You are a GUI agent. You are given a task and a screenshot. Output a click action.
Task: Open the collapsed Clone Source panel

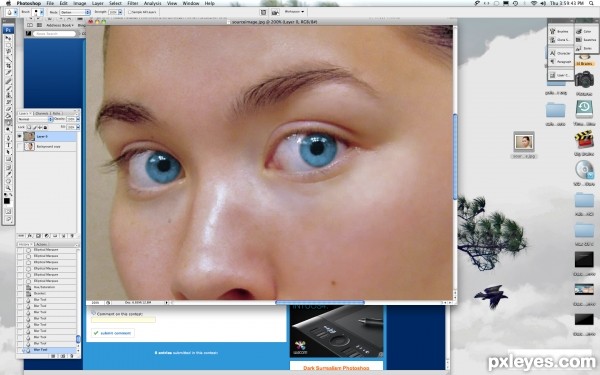560,40
